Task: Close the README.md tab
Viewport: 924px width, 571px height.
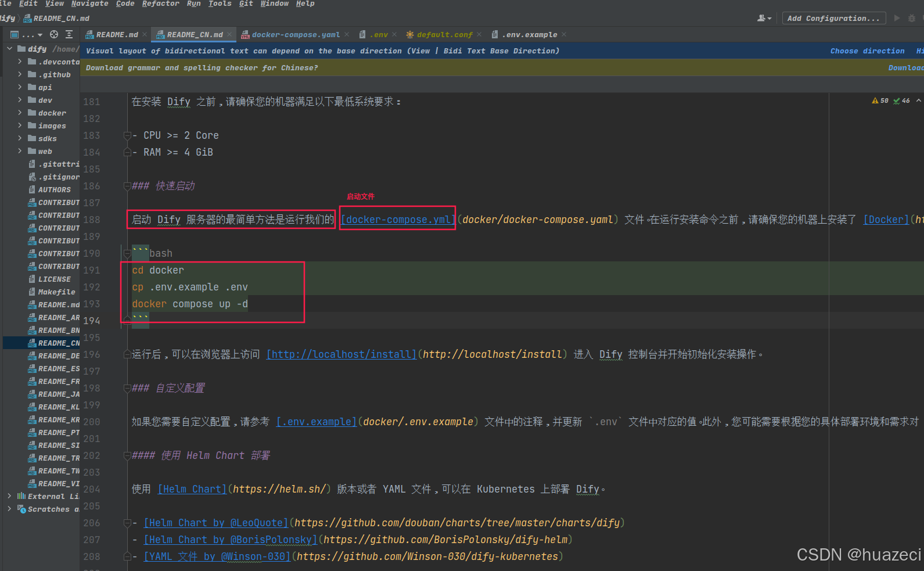Action: click(145, 35)
